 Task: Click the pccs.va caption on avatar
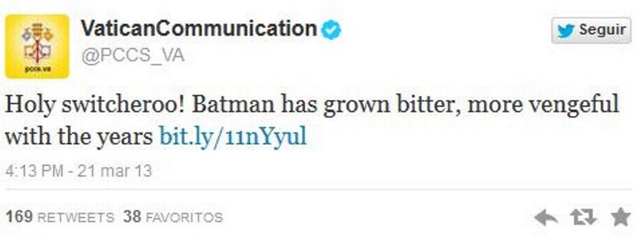[x=37, y=69]
